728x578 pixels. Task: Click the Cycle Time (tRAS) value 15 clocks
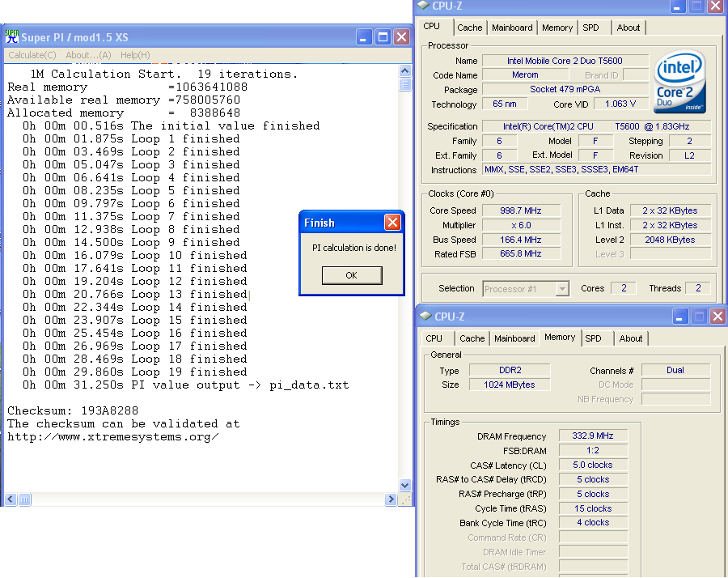pos(593,508)
